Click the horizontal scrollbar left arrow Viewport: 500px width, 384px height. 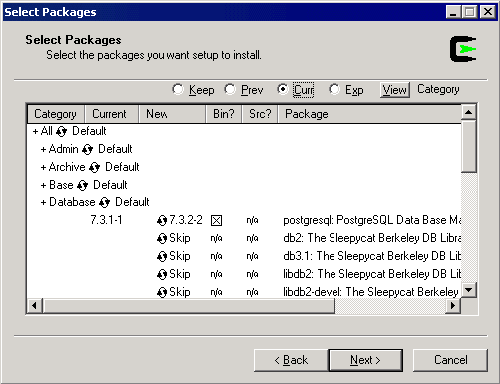tap(35, 306)
